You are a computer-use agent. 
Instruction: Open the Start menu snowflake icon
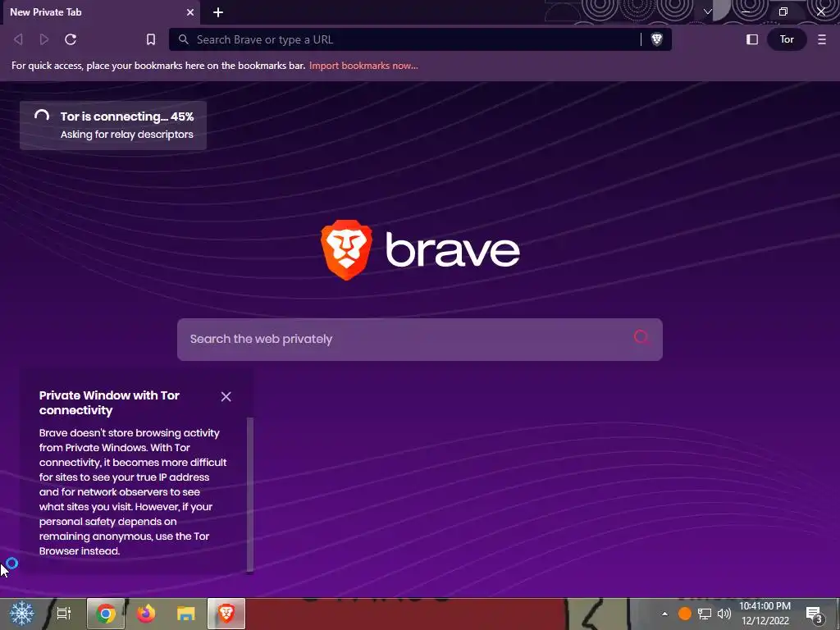tap(21, 614)
